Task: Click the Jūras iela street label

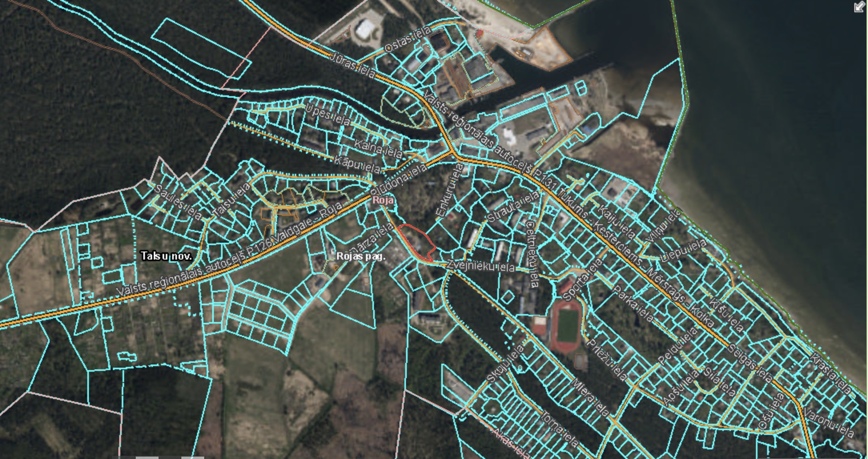Action: (x=353, y=66)
